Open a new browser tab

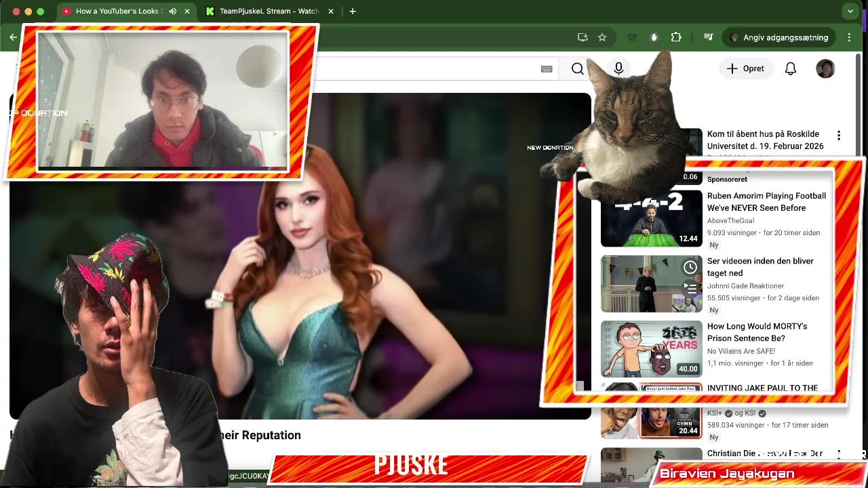coord(353,12)
